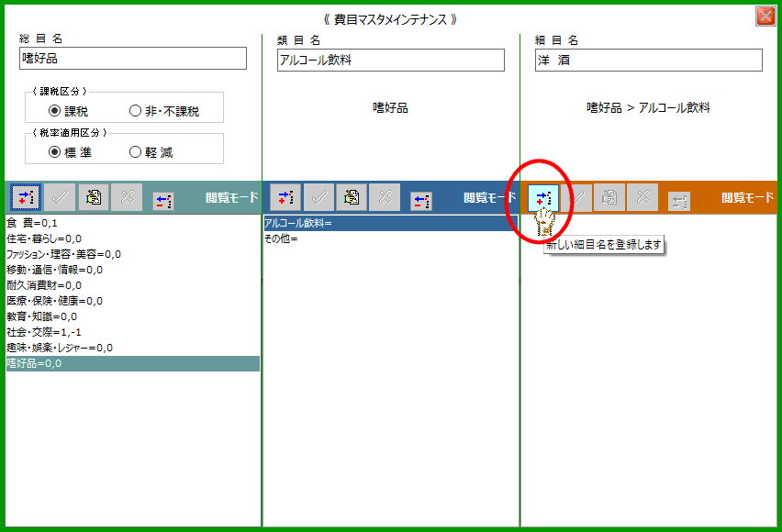The height and width of the screenshot is (532, 782).
Task: Select その他= in the 類目 list
Action: (x=391, y=238)
